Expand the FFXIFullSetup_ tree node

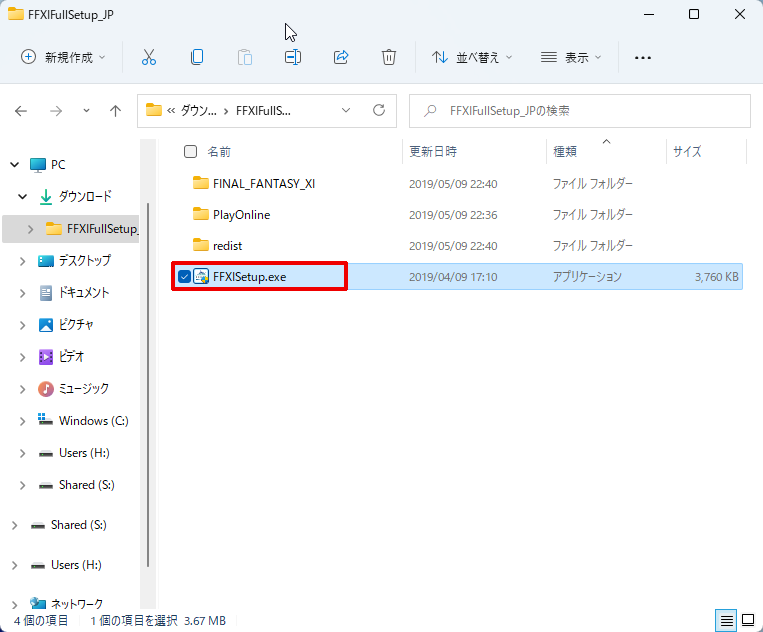click(x=30, y=229)
